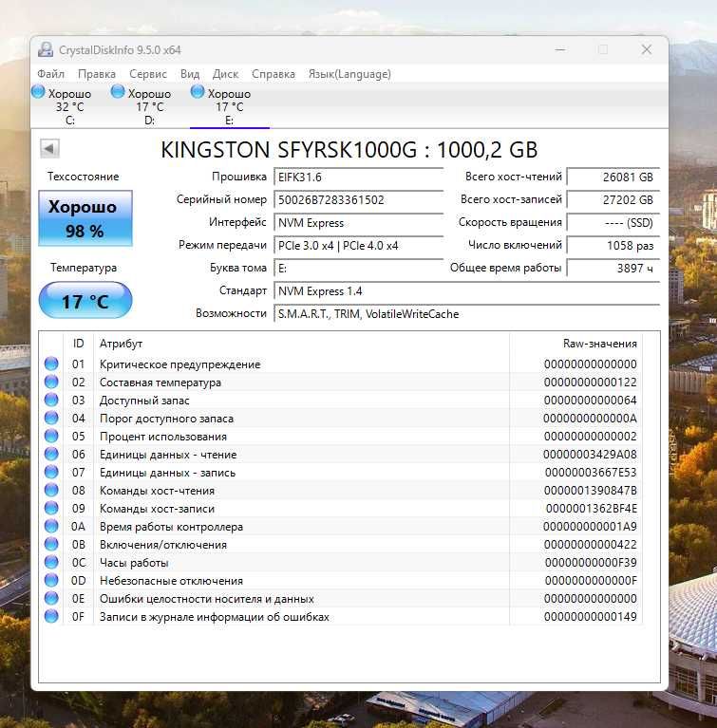Open the Файл menu
This screenshot has height=728, width=717.
(50, 74)
